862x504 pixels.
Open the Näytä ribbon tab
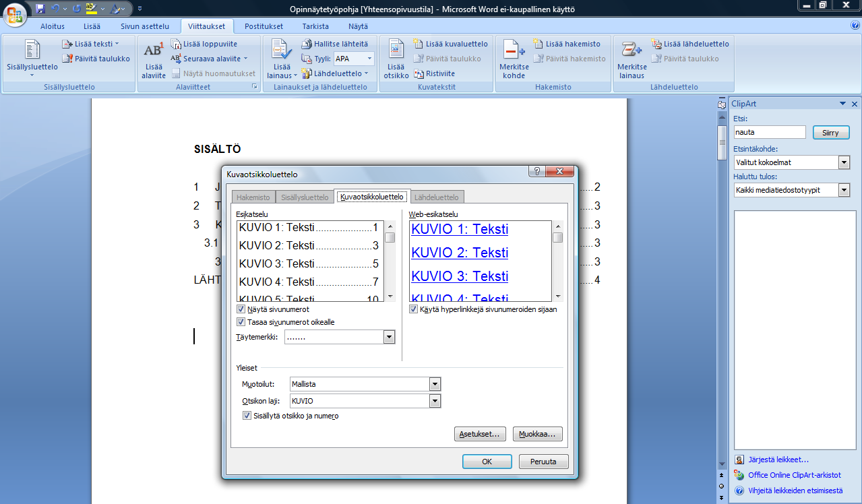tap(358, 26)
